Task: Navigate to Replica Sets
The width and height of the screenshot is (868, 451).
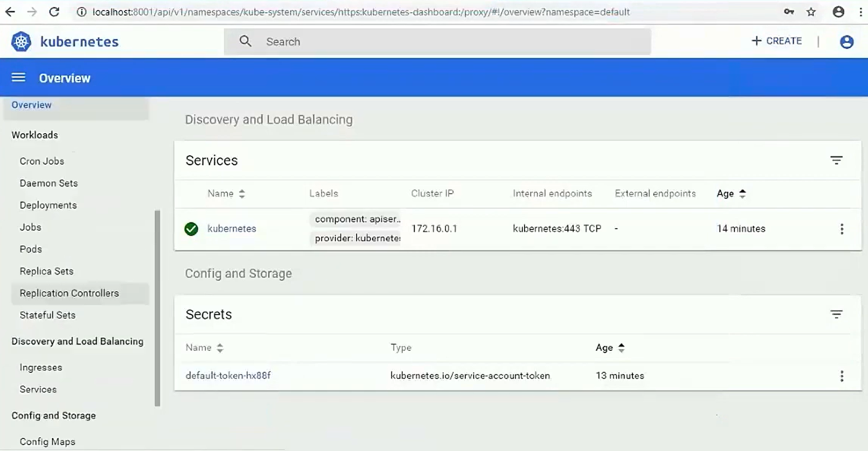Action: 46,271
